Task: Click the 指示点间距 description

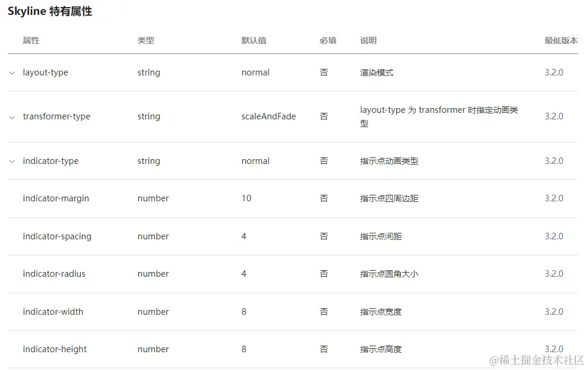Action: 381,236
